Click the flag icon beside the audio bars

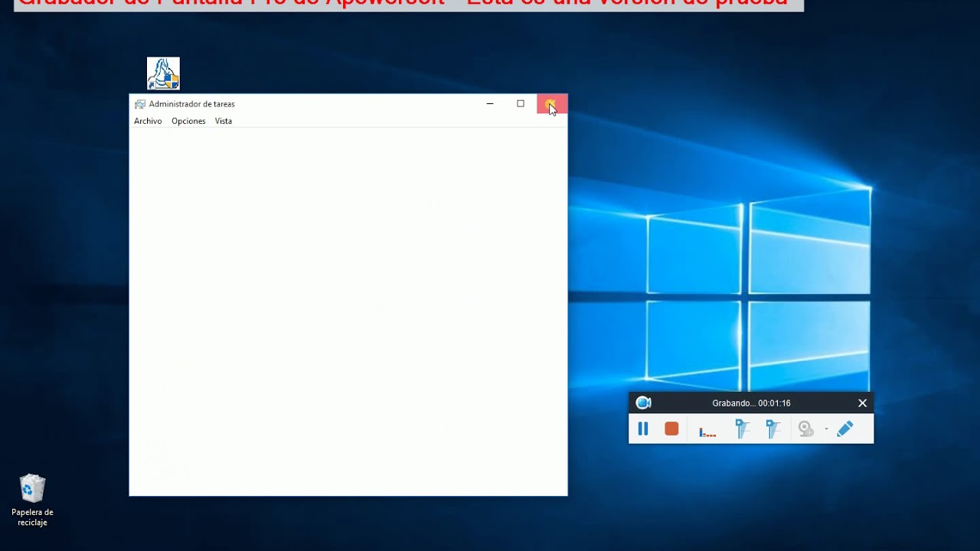point(742,429)
